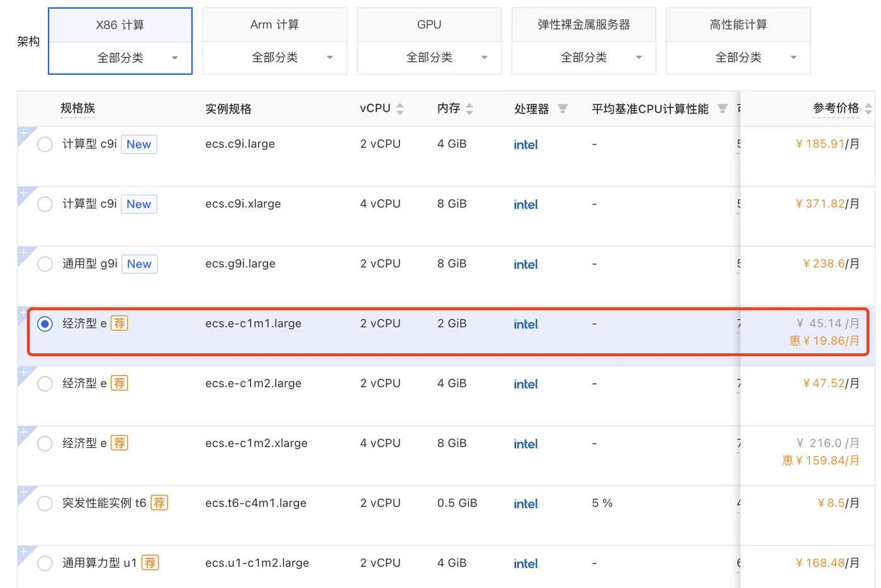Expand 全部分类 dropdown under Arm 计算
The height and width of the screenshot is (588, 881).
(x=275, y=58)
